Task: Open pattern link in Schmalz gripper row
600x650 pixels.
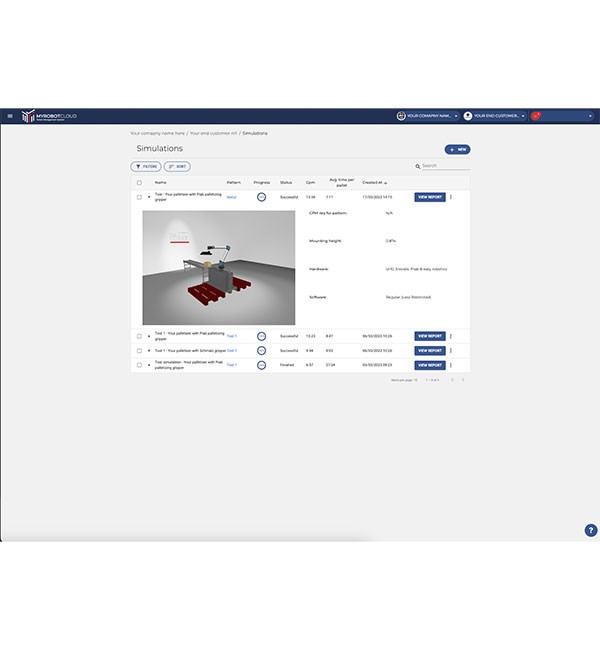Action: click(x=232, y=351)
